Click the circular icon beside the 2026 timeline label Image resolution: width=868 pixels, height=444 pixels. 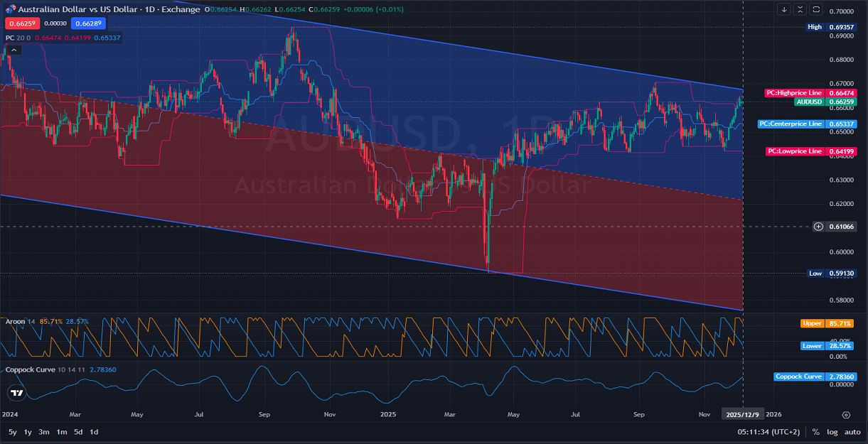pos(846,414)
